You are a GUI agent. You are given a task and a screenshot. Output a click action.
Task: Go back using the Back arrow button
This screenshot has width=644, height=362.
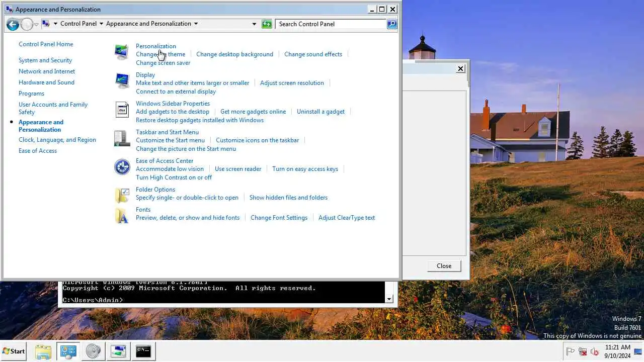(x=13, y=24)
